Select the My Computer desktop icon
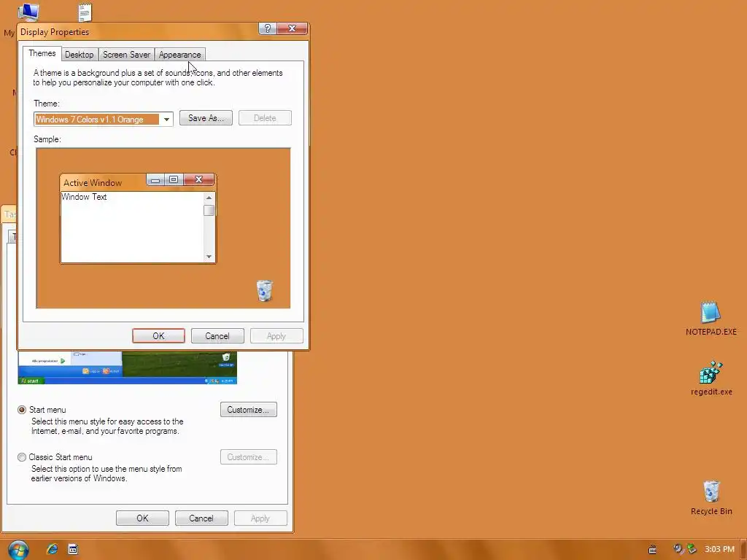Viewport: 747px width, 560px height. 27,12
